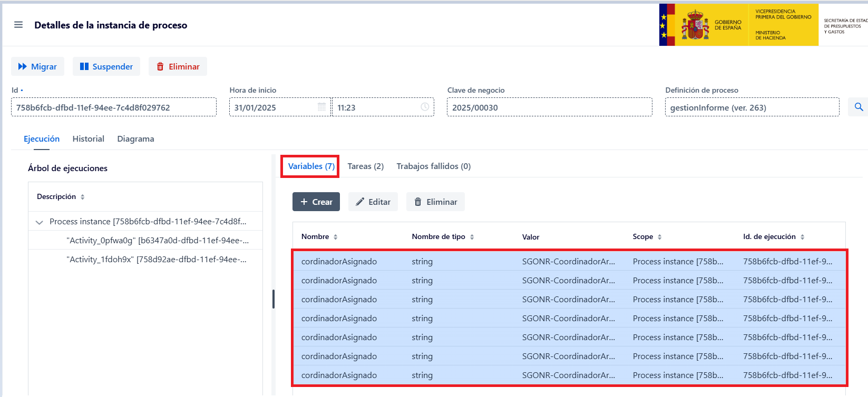The height and width of the screenshot is (397, 868).
Task: Click the Valor column header
Action: pyautogui.click(x=531, y=237)
